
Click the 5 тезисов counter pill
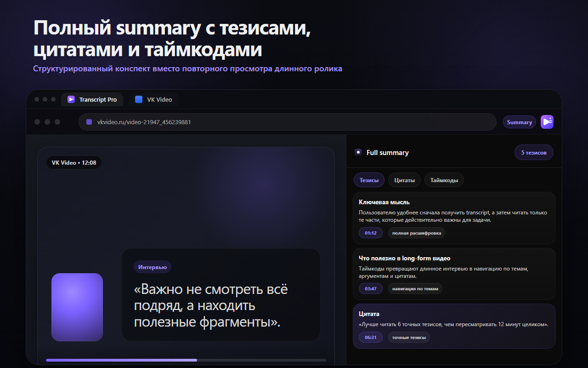(534, 152)
